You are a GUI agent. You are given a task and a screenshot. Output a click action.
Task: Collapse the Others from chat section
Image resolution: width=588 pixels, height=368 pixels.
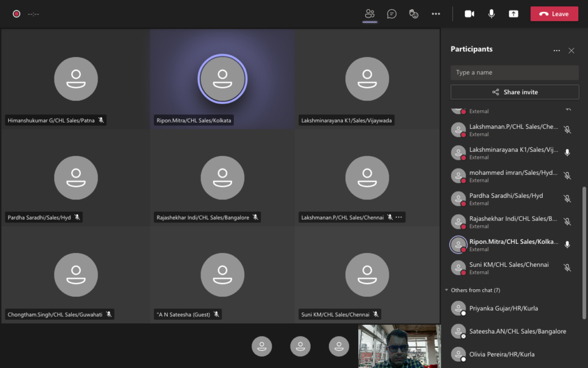pyautogui.click(x=447, y=290)
